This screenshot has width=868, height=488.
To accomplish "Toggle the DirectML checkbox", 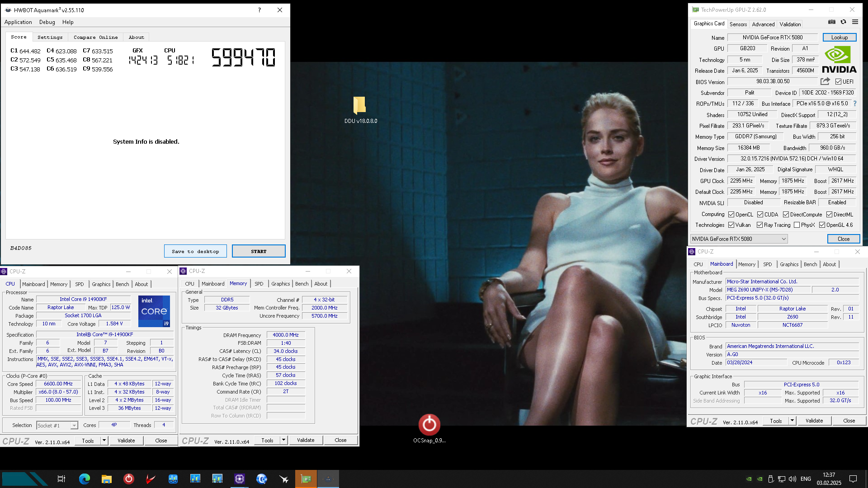I will point(829,215).
